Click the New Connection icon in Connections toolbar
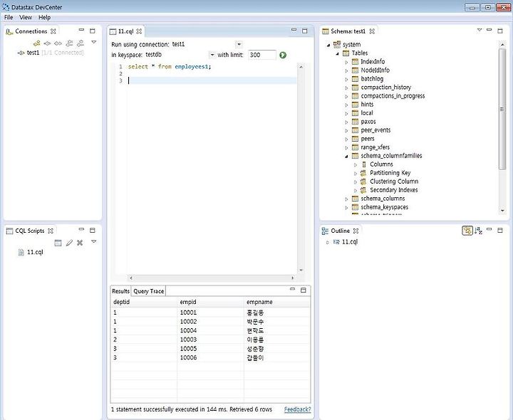This screenshot has width=513, height=420. tap(36, 43)
